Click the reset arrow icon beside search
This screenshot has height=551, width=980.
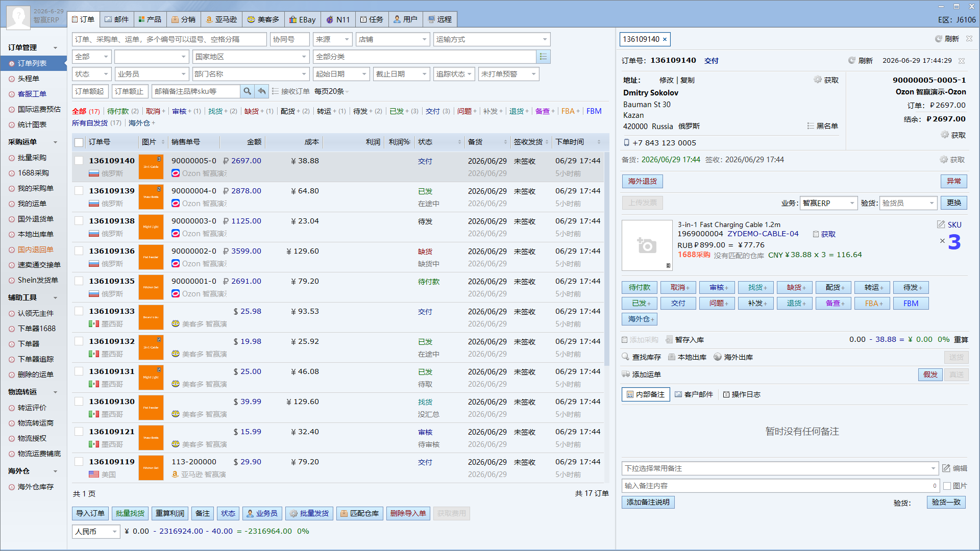tap(261, 91)
